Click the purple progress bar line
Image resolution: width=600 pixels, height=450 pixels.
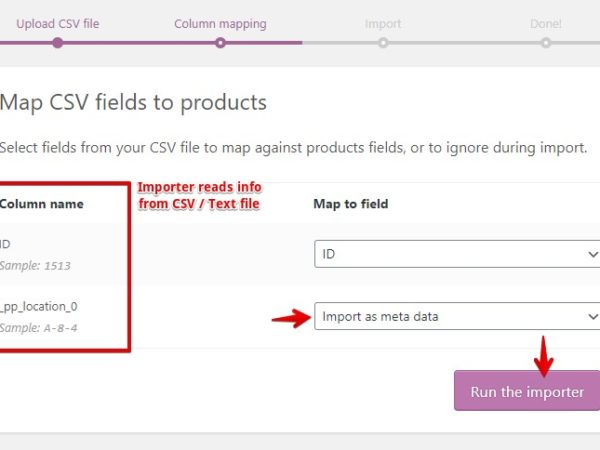click(140, 43)
